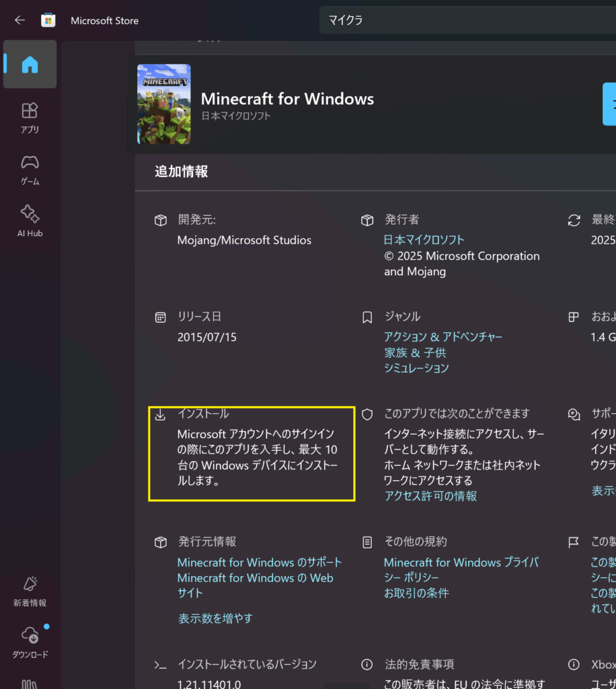Open ゲーム section in sidebar
This screenshot has height=689, width=616.
30,170
